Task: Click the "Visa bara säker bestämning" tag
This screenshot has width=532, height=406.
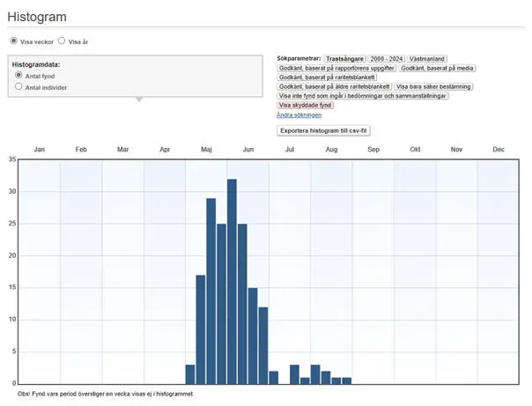Action: point(433,87)
